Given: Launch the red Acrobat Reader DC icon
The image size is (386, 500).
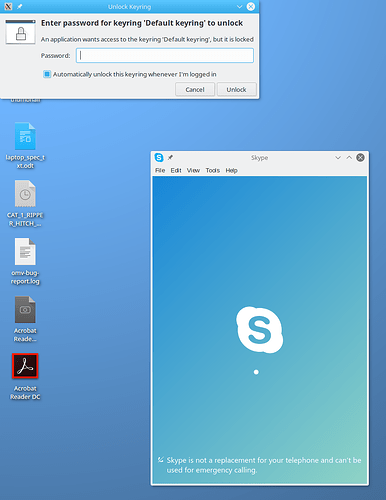Looking at the screenshot, I should (25, 366).
